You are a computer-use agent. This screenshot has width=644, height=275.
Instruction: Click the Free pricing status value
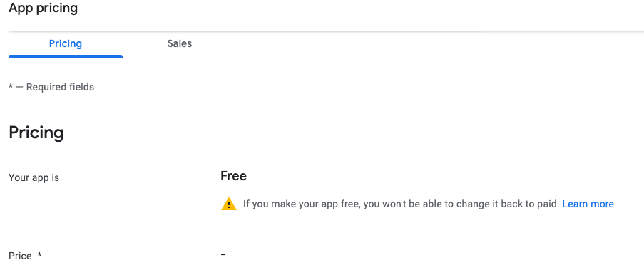point(233,176)
